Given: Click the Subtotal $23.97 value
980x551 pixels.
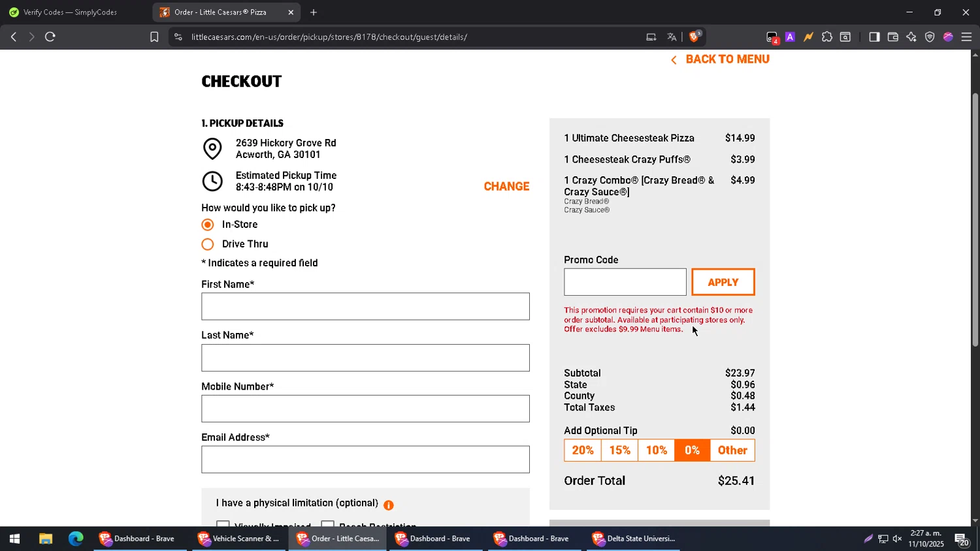Looking at the screenshot, I should (740, 373).
